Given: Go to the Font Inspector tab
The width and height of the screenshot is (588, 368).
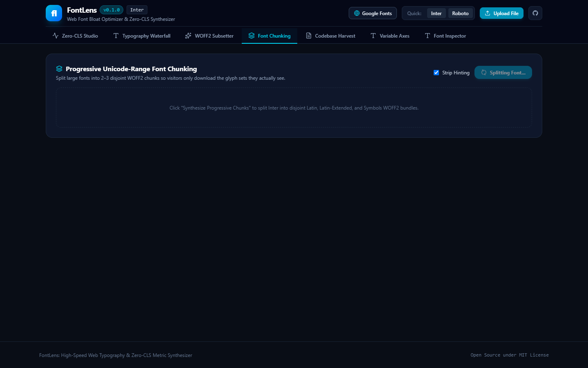Looking at the screenshot, I should [x=445, y=36].
